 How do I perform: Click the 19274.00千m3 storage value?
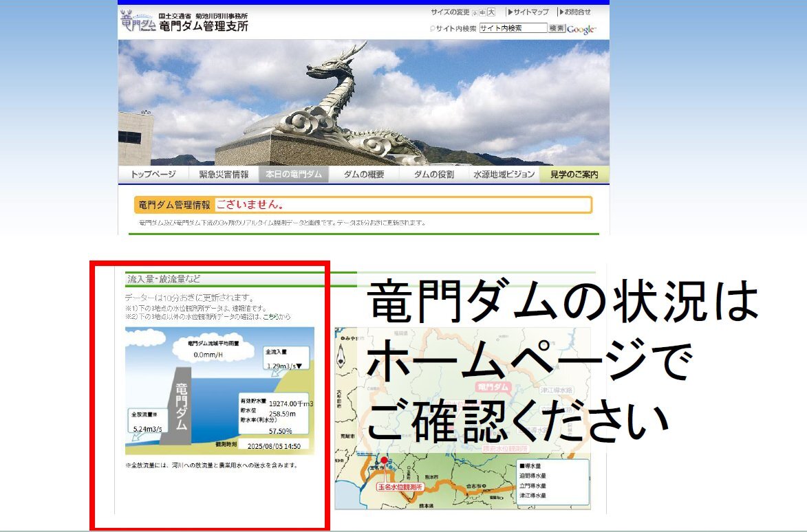(x=291, y=403)
